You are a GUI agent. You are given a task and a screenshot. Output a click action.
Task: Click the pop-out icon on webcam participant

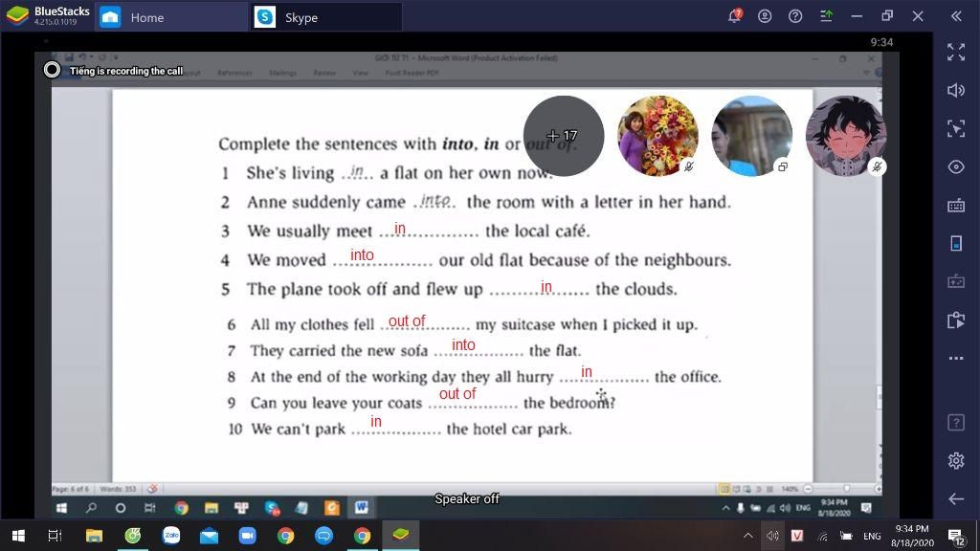(783, 166)
